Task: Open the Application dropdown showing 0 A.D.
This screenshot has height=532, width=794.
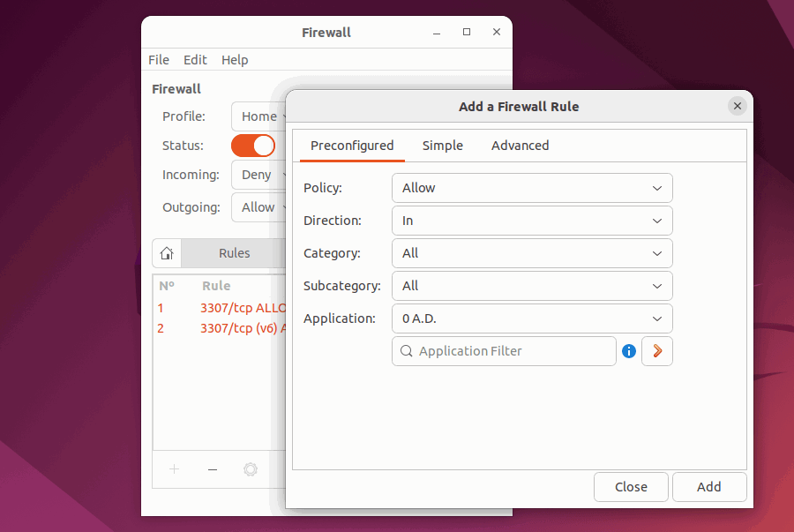Action: point(532,318)
